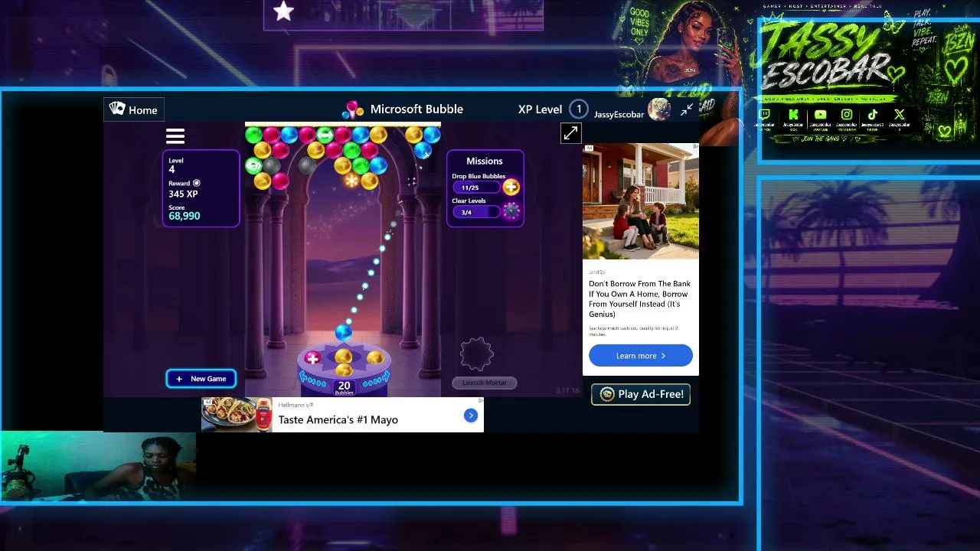Click the gold plus Drop Blue Bubbles reward
The image size is (980, 551).
pyautogui.click(x=511, y=187)
